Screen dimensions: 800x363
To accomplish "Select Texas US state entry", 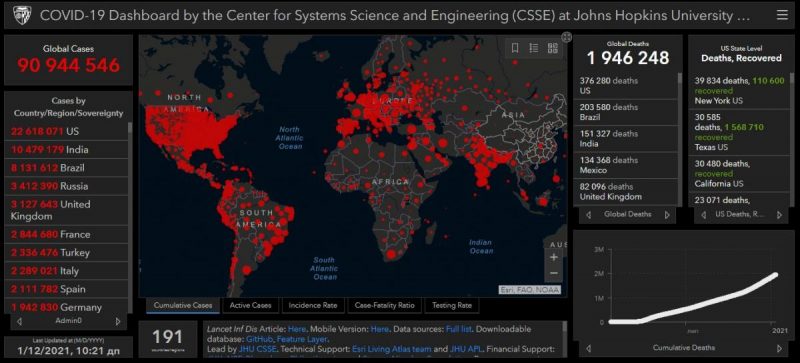I will (739, 132).
